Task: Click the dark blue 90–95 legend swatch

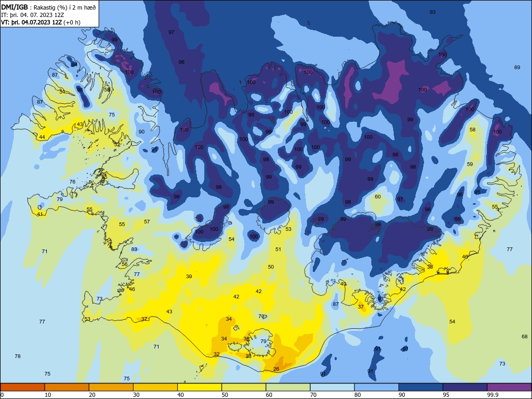Action: click(x=421, y=387)
